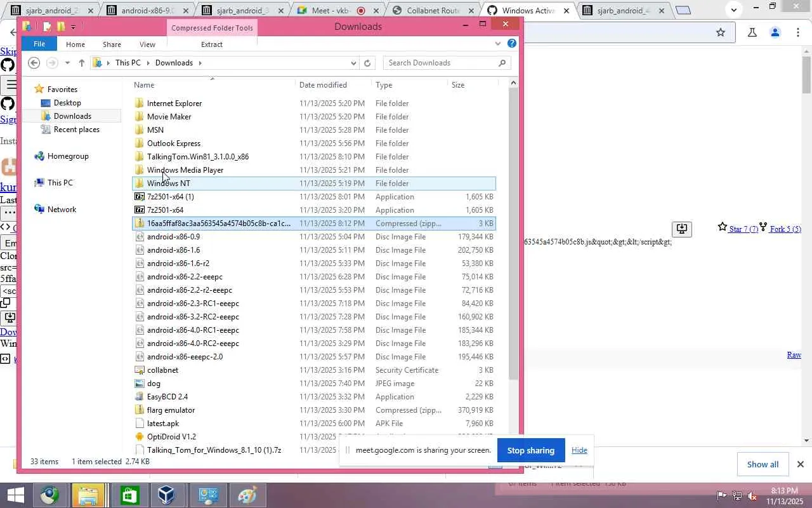Switch to the Home ribbon tab
Viewport: 812px width, 508px height.
[x=75, y=44]
